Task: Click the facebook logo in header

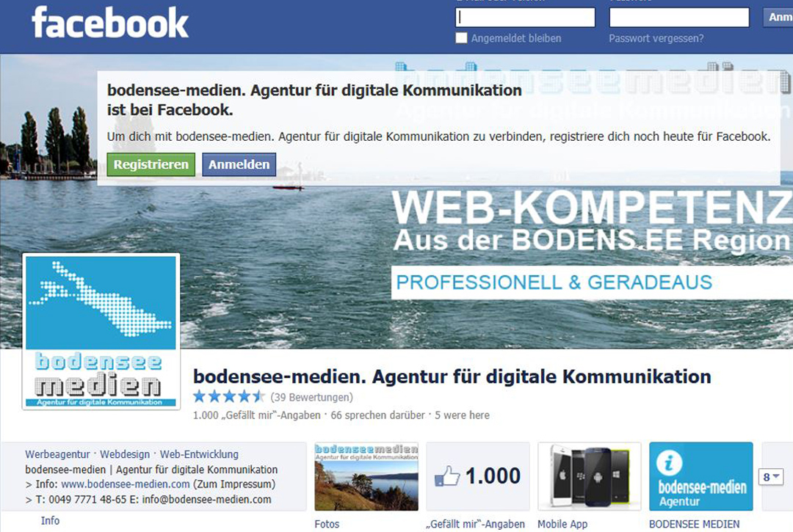Action: point(109,23)
